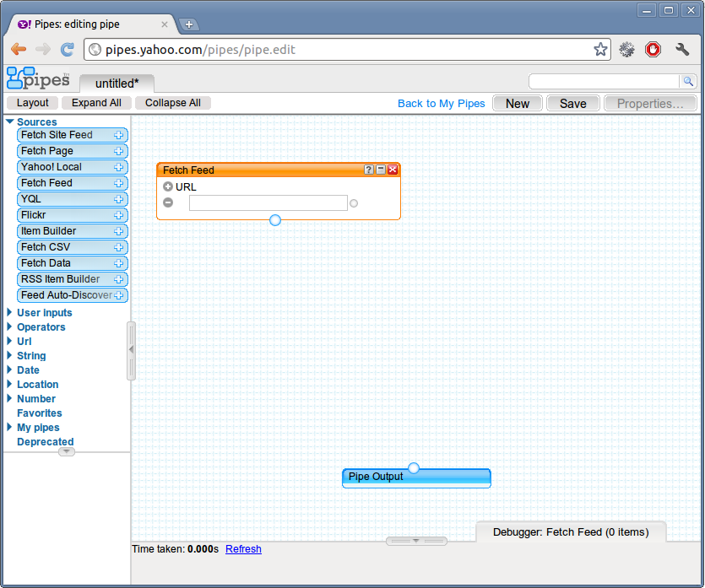Open a new browser tab
This screenshot has width=705, height=588.
(189, 24)
